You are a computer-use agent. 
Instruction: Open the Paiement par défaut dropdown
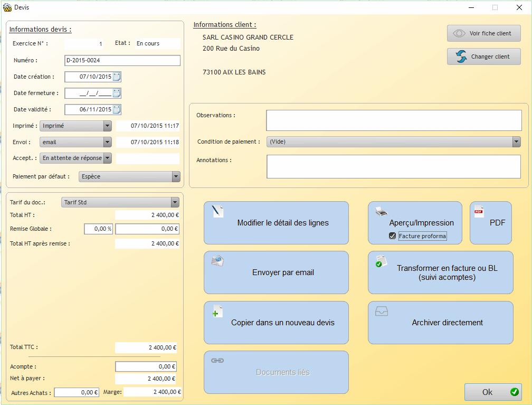pos(176,176)
